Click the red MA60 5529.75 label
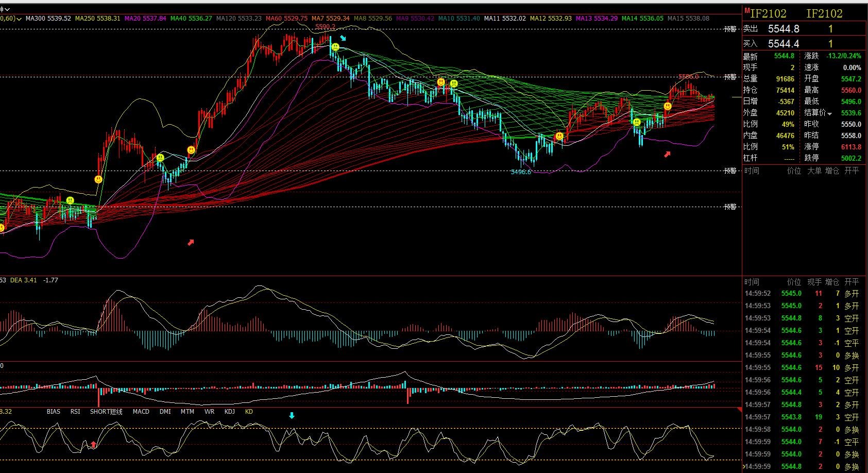The height and width of the screenshot is (473, 868). (x=287, y=19)
